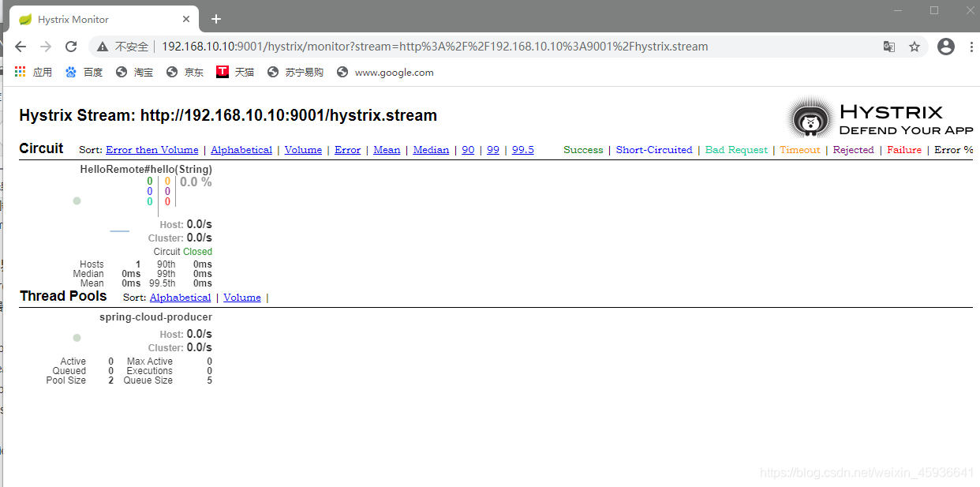The width and height of the screenshot is (980, 487).
Task: Open the 天猫 bookmark
Action: [x=235, y=72]
